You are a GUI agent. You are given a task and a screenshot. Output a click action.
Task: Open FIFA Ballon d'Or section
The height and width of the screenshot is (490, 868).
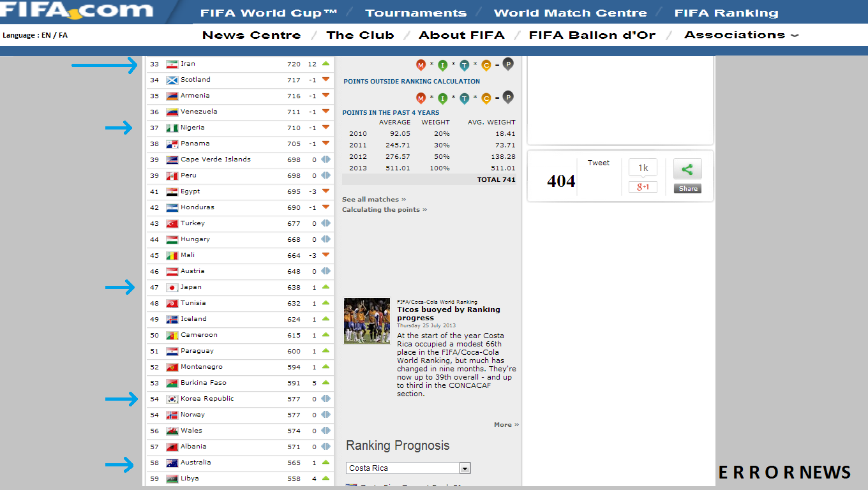[x=592, y=35]
